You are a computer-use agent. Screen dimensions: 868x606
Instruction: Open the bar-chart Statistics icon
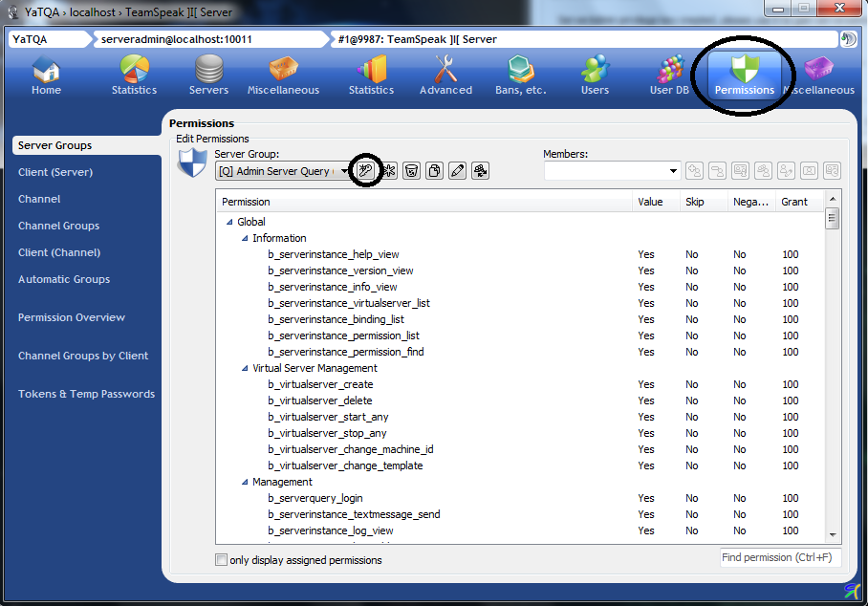click(372, 76)
